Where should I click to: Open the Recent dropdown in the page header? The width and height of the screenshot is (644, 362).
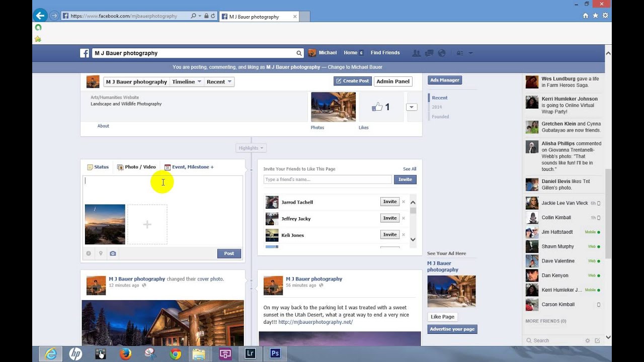click(219, 82)
